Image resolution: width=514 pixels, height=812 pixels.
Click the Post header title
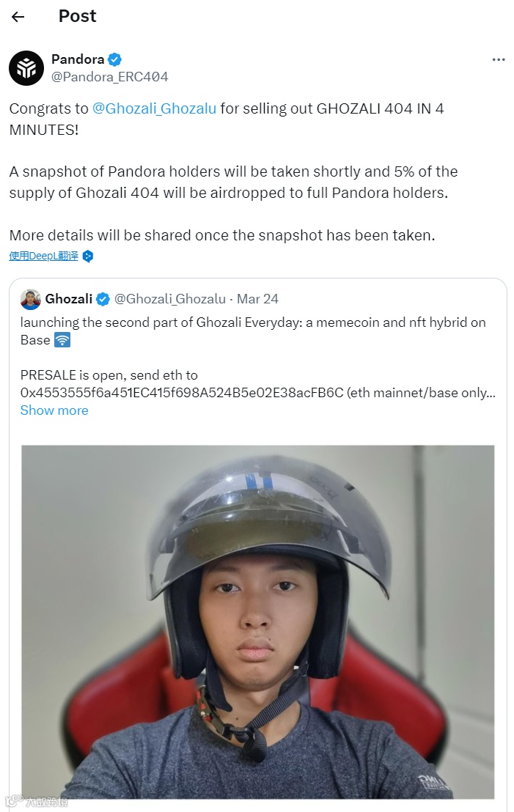pyautogui.click(x=77, y=16)
